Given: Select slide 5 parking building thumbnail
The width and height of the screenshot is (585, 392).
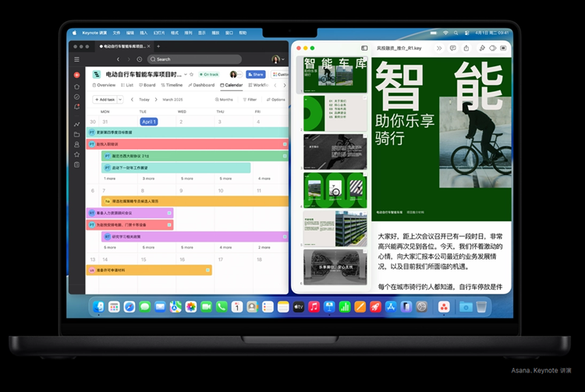Looking at the screenshot, I should tap(335, 229).
